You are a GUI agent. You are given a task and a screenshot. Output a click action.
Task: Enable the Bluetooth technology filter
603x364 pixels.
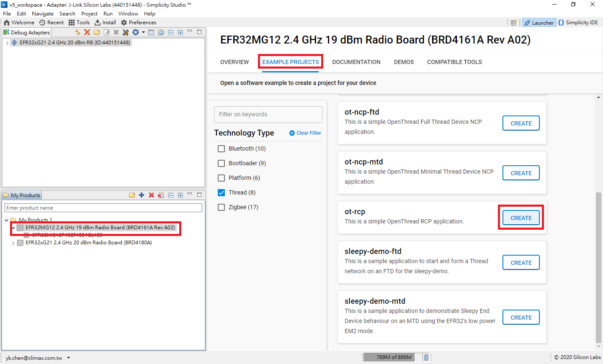221,149
